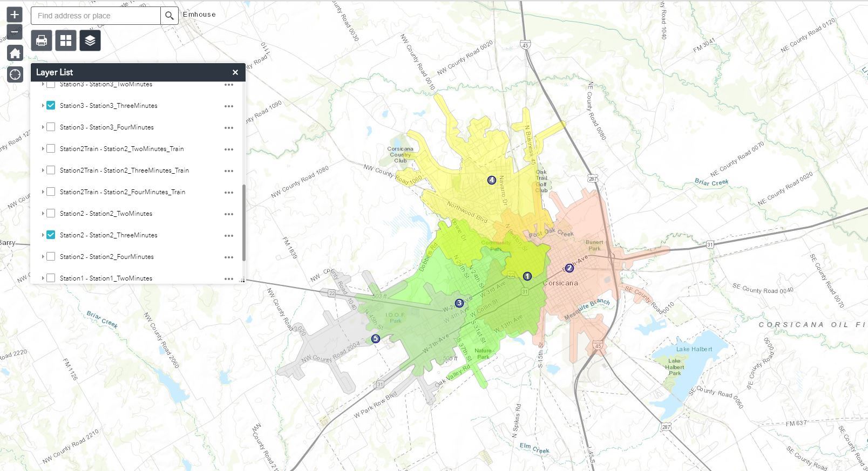Click the zoom in plus button
868x471 pixels.
click(15, 15)
